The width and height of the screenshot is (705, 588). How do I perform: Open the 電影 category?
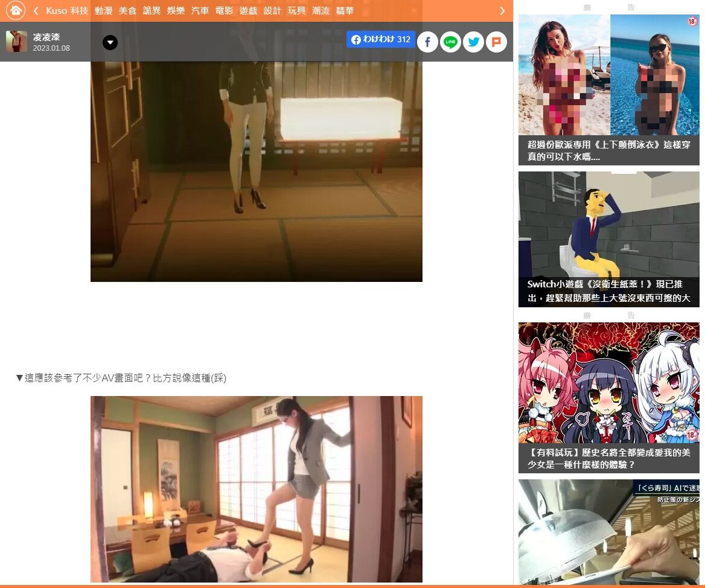pos(225,10)
